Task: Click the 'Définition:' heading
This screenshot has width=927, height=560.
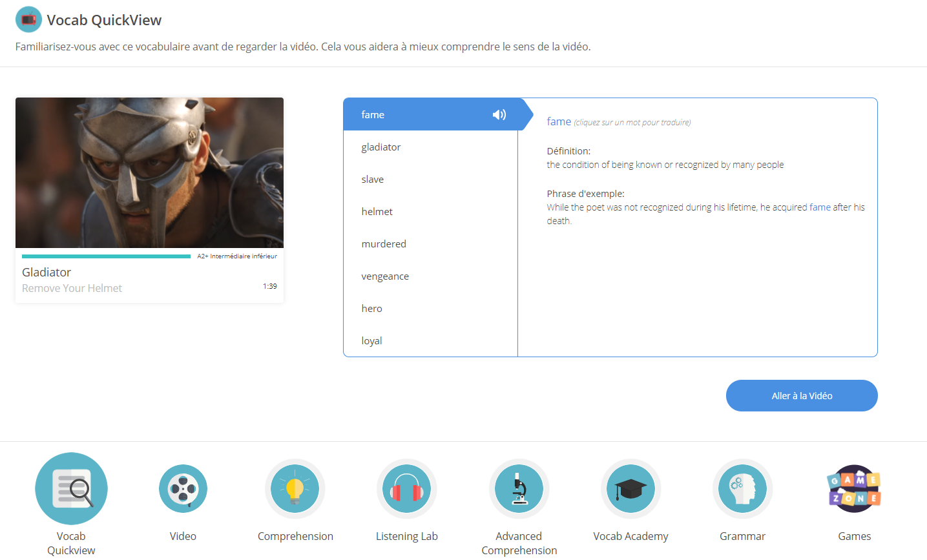Action: (568, 151)
